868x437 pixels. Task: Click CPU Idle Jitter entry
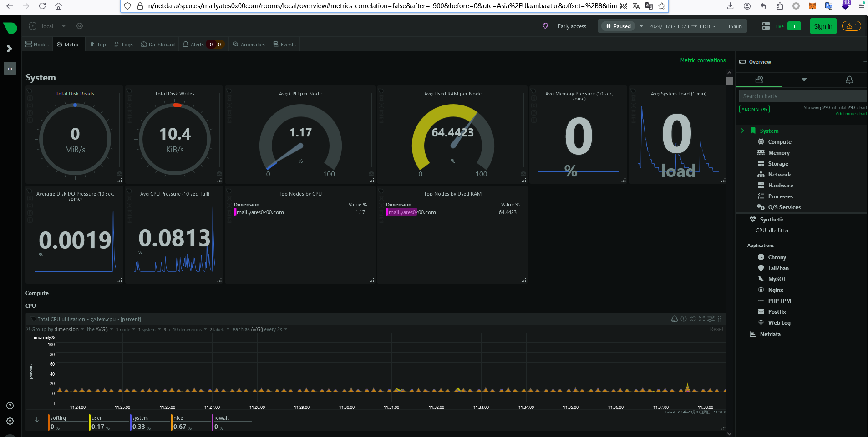772,231
